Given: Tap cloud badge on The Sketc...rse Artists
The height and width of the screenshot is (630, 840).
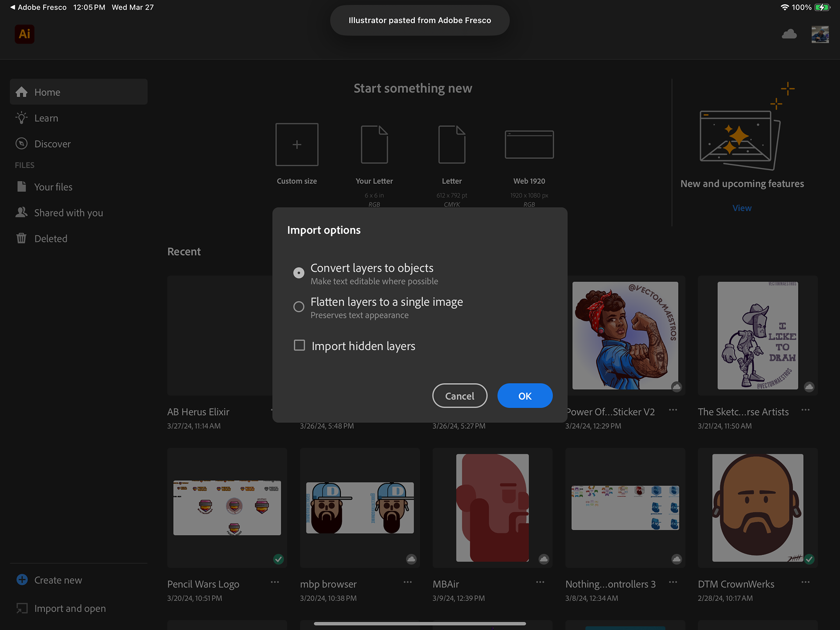Looking at the screenshot, I should coord(809,387).
